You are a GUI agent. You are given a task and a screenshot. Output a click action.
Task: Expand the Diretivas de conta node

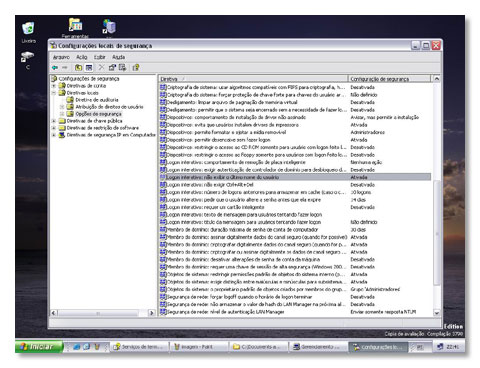point(54,86)
